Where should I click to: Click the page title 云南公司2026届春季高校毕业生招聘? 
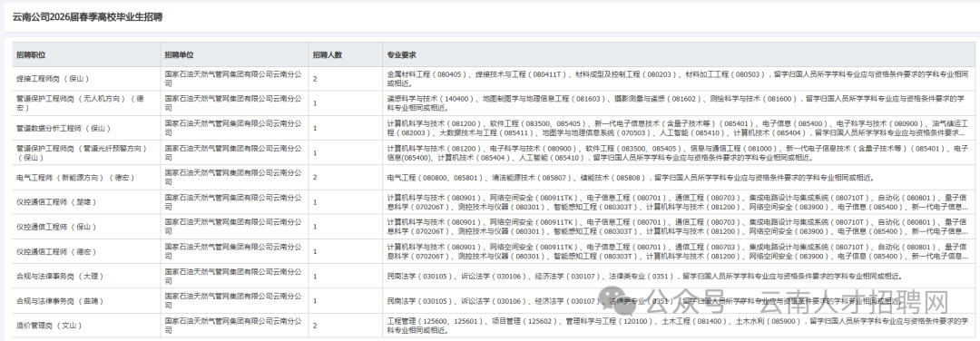pos(87,17)
